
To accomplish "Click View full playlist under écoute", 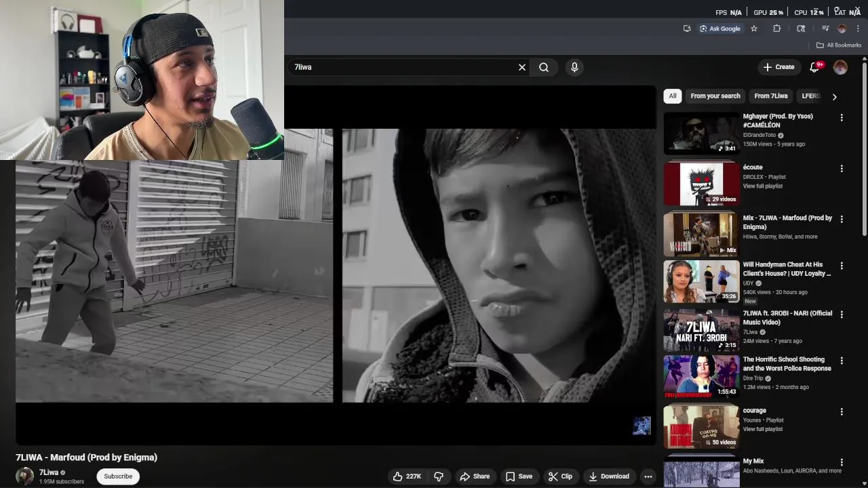I will (763, 186).
